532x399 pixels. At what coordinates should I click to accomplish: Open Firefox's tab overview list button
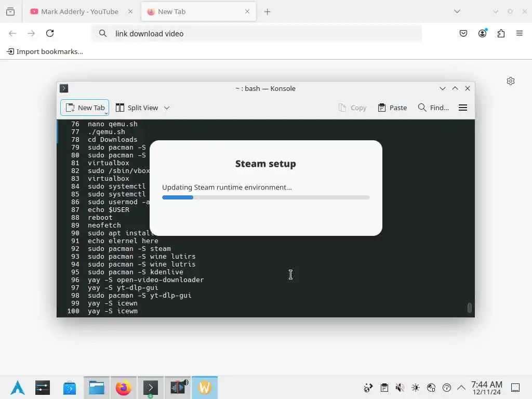pyautogui.click(x=10, y=11)
